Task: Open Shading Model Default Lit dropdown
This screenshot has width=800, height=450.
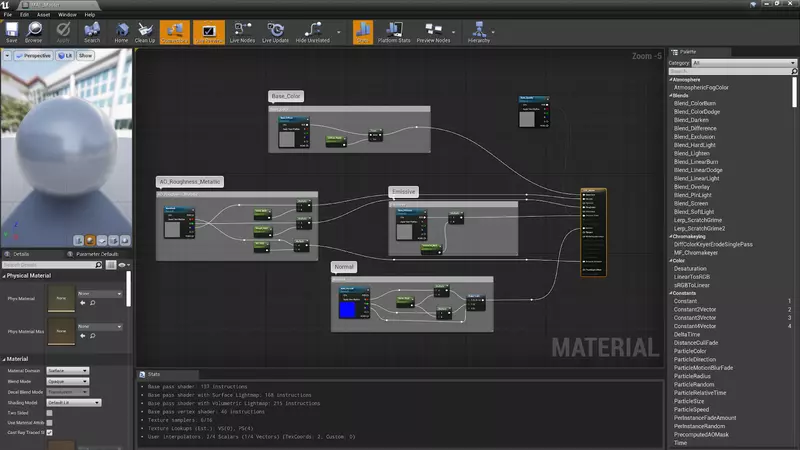Action: (73, 403)
